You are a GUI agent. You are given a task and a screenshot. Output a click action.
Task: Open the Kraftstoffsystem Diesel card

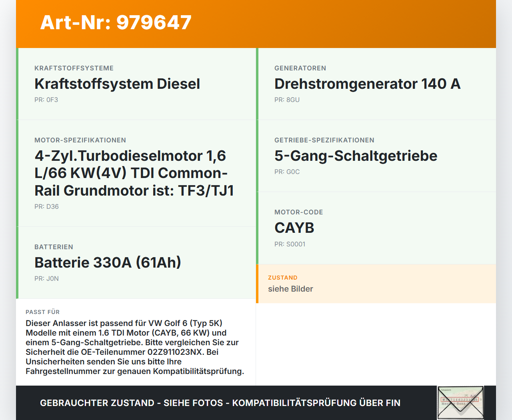[x=118, y=84]
